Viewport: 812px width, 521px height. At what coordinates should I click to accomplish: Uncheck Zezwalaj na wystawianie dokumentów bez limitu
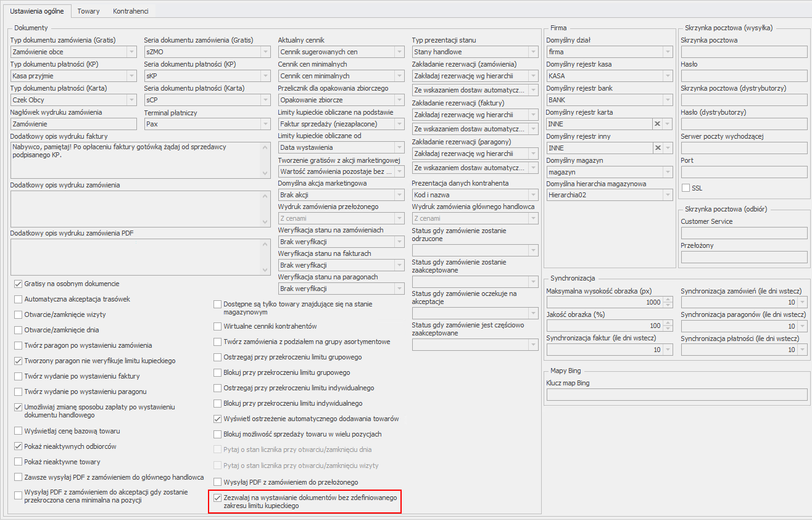click(218, 497)
